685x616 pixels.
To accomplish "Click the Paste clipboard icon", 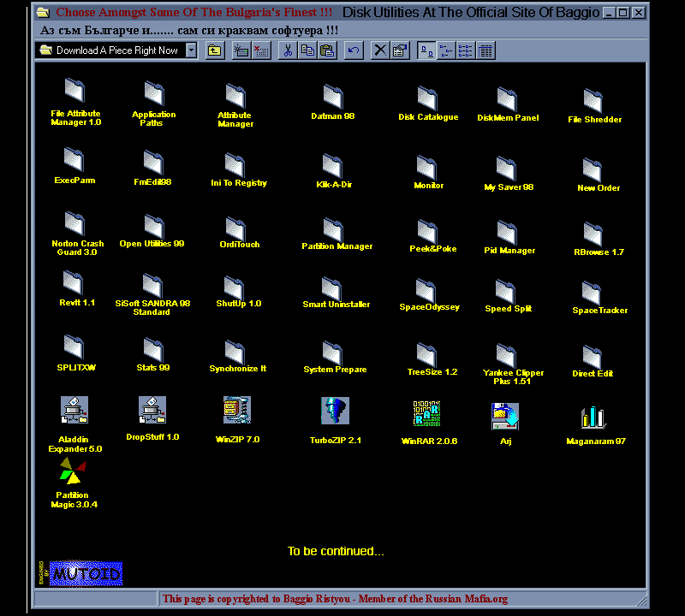I will point(327,50).
